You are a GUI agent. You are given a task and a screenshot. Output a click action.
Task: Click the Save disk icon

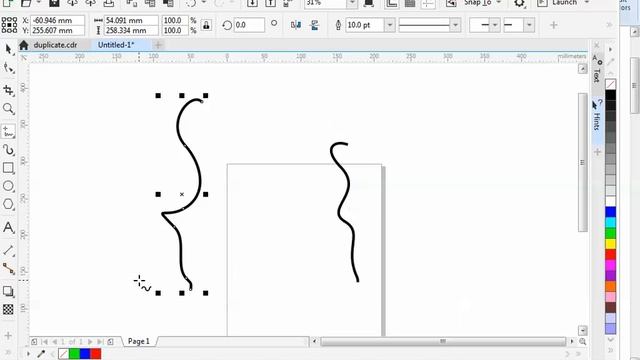[54, 3]
